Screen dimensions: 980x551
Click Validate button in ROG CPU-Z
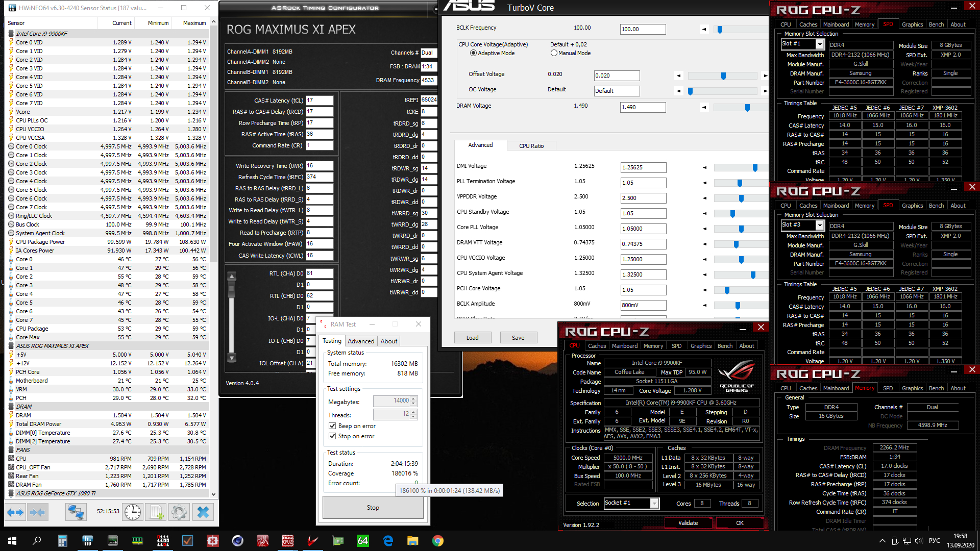(688, 523)
